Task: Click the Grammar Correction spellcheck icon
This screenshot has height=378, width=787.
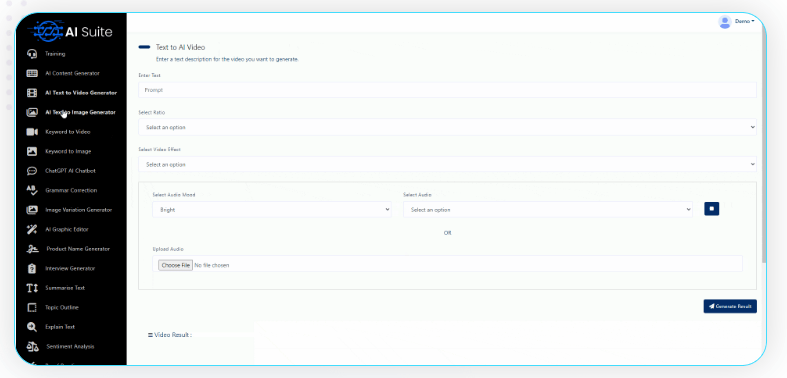Action: click(x=32, y=190)
